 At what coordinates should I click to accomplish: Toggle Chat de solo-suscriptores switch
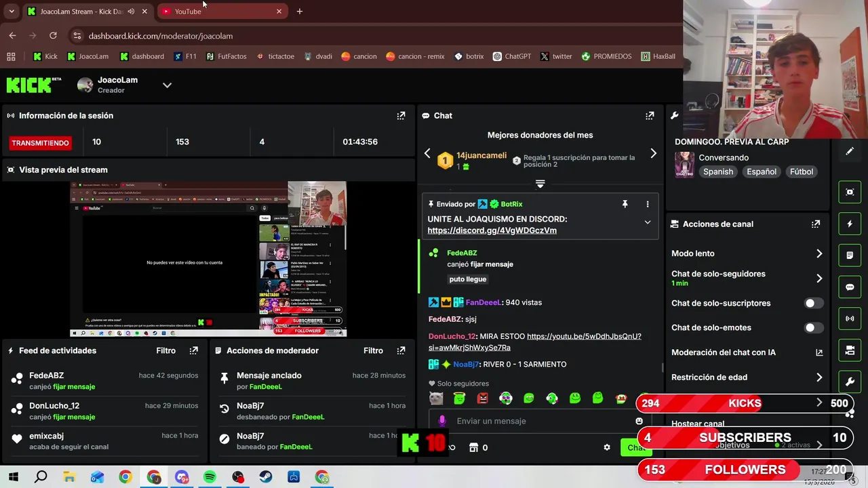click(814, 303)
